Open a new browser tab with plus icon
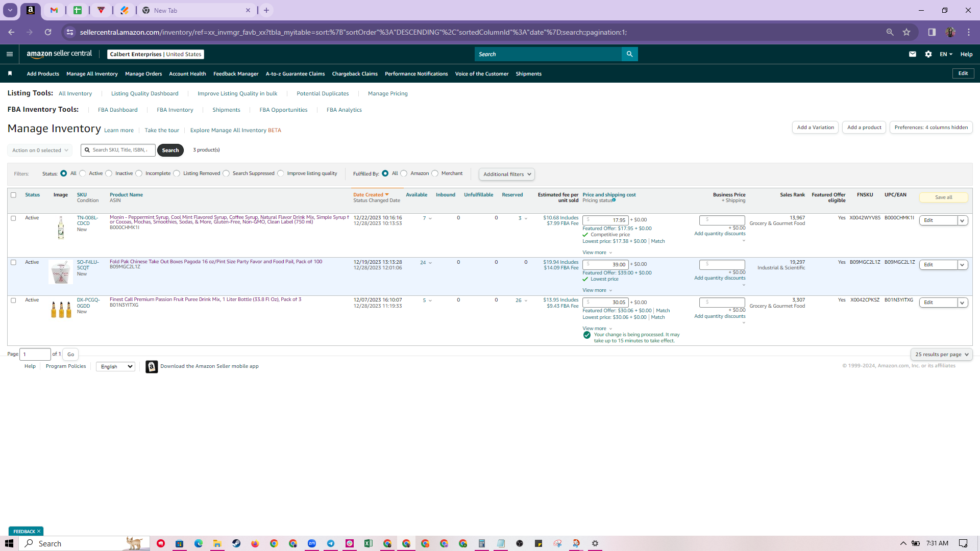The image size is (980, 551). (x=266, y=10)
